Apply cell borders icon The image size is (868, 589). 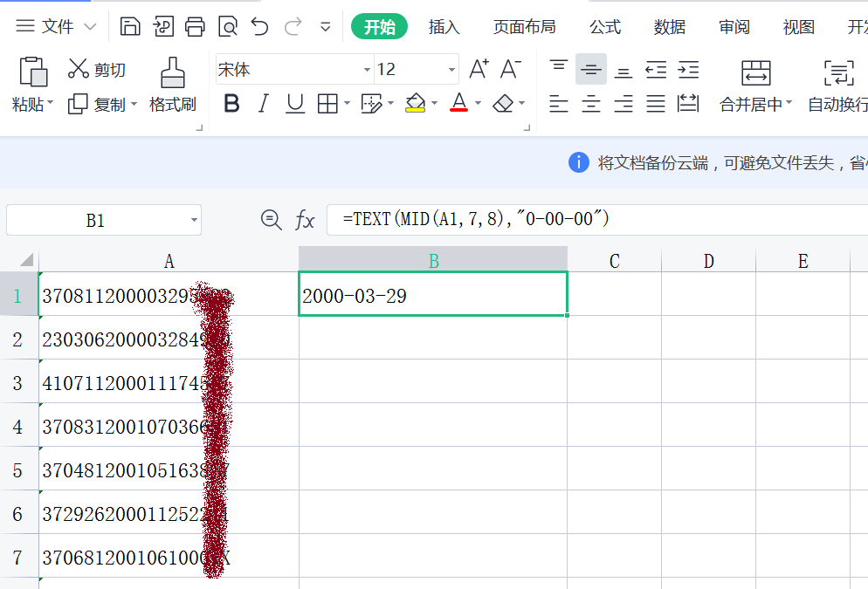(x=327, y=104)
